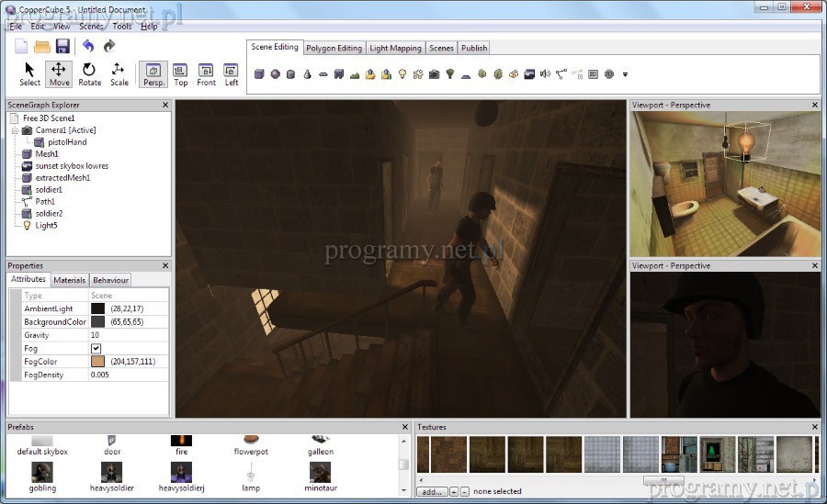Collapse the Camera1 tree node
This screenshot has width=827, height=504.
click(x=16, y=130)
